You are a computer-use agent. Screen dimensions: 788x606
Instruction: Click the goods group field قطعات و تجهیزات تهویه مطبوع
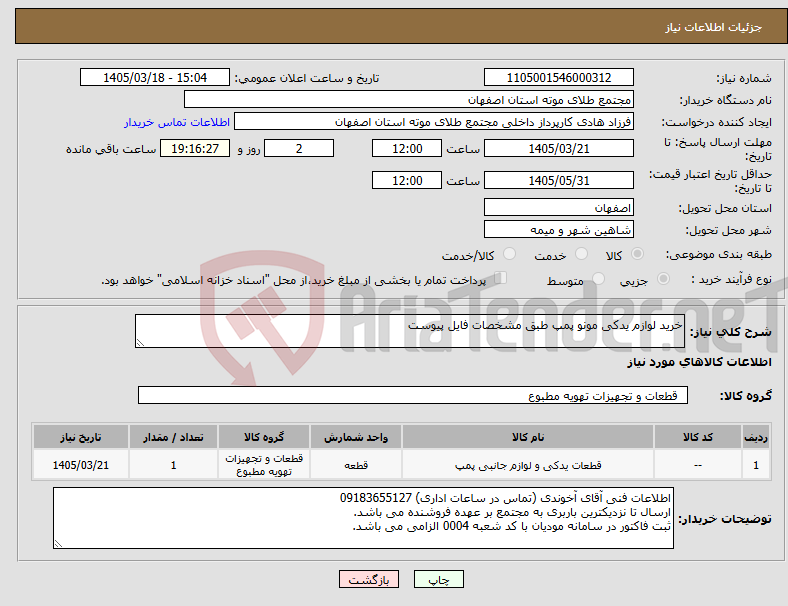413,395
